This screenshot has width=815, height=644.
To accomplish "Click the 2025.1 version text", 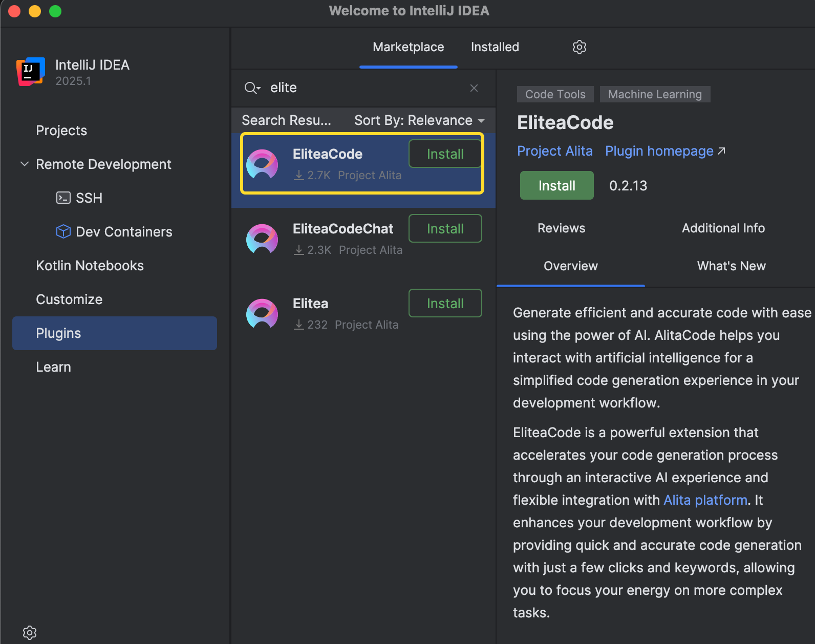I will [73, 81].
